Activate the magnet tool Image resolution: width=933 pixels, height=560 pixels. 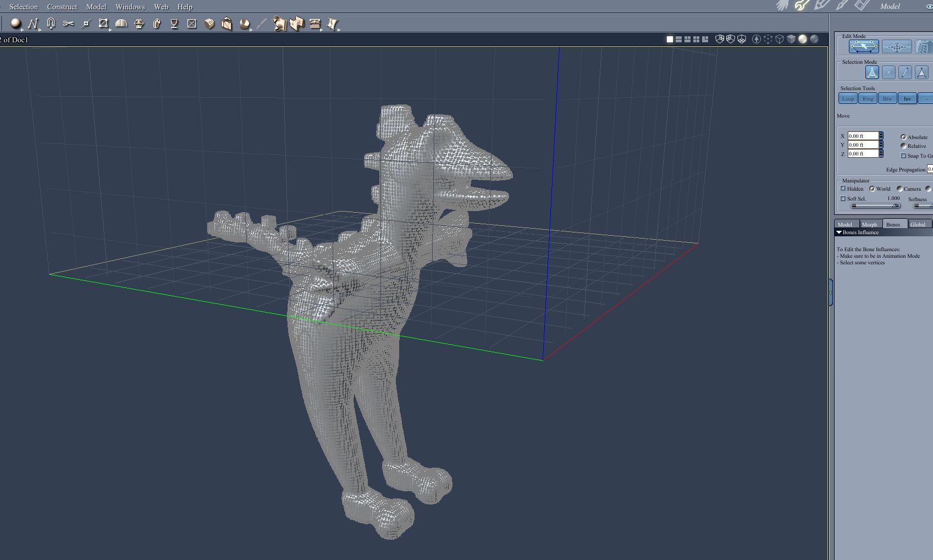(x=51, y=24)
